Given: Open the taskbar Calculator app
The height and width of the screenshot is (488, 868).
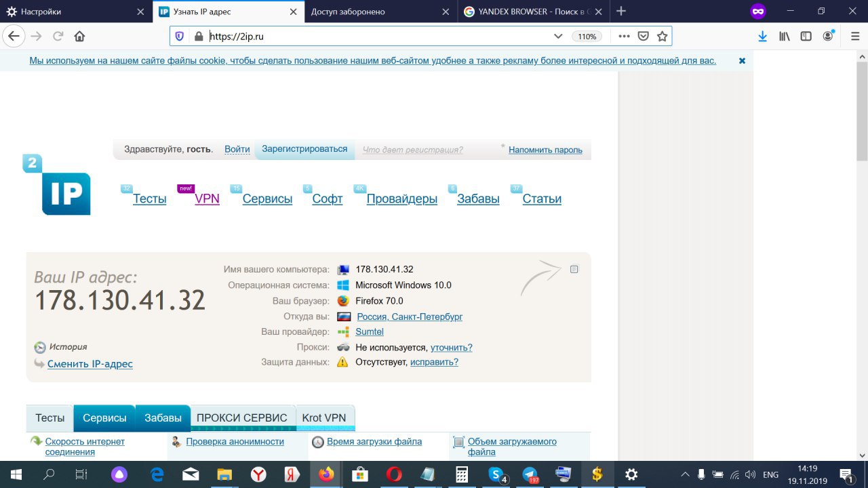Looking at the screenshot, I should pyautogui.click(x=462, y=474).
